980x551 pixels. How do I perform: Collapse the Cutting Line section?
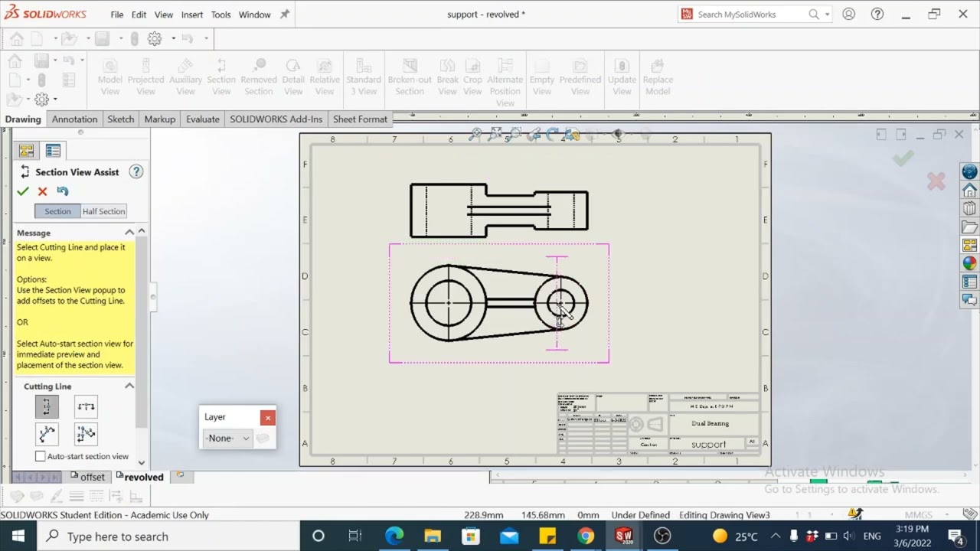coord(129,386)
